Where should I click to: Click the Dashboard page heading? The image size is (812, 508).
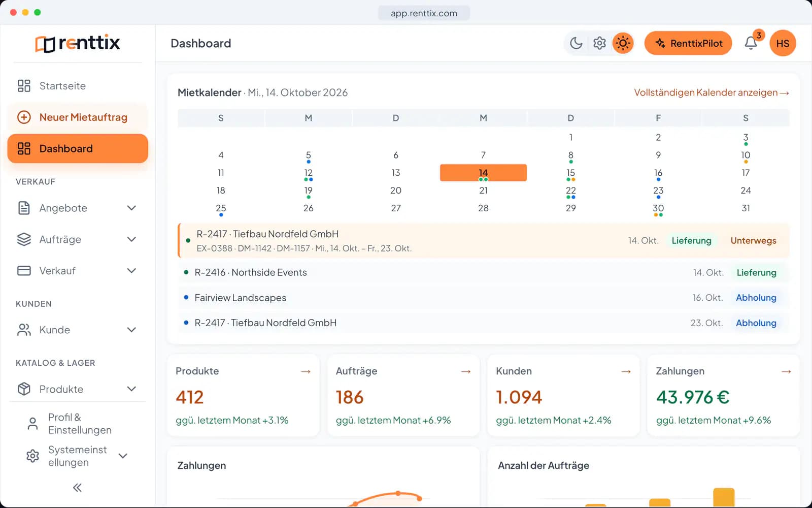point(200,43)
